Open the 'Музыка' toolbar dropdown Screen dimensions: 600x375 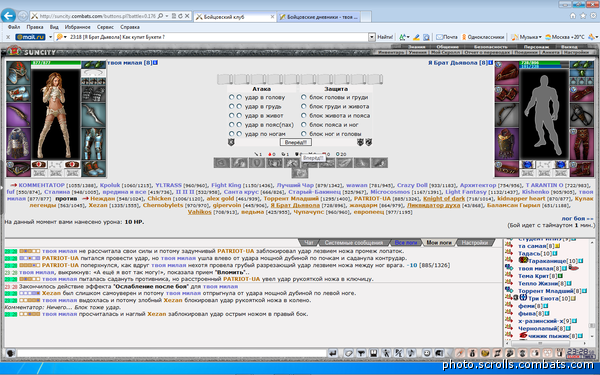click(x=527, y=37)
